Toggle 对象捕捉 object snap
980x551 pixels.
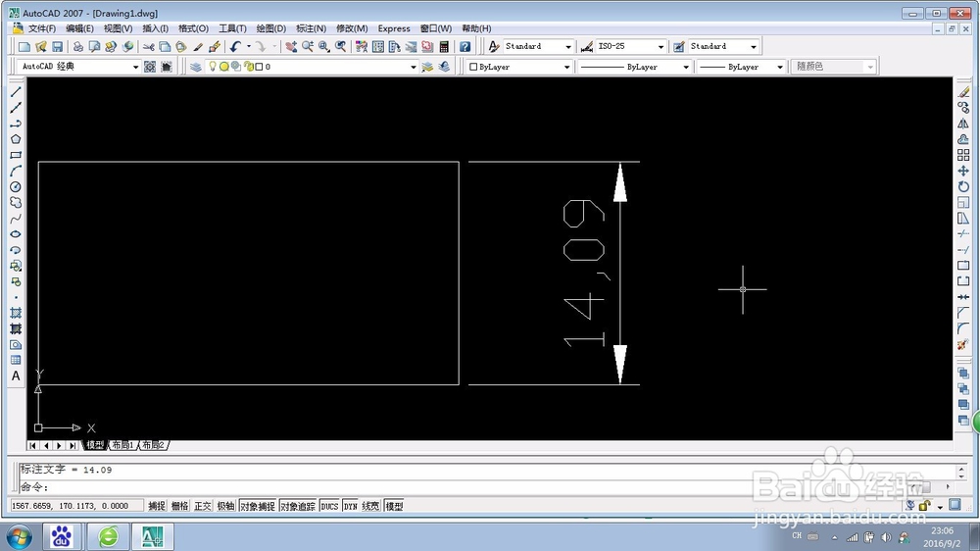click(x=258, y=506)
